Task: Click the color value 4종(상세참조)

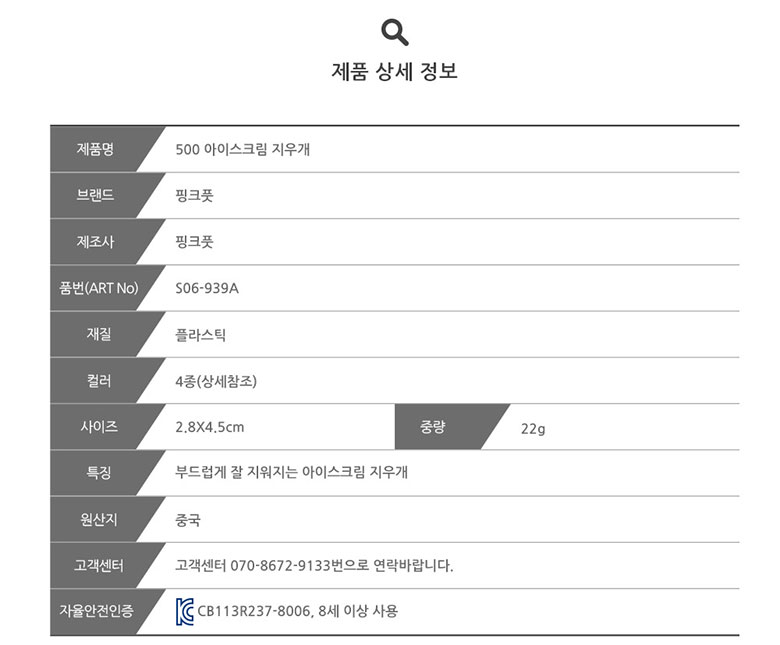Action: [x=216, y=381]
